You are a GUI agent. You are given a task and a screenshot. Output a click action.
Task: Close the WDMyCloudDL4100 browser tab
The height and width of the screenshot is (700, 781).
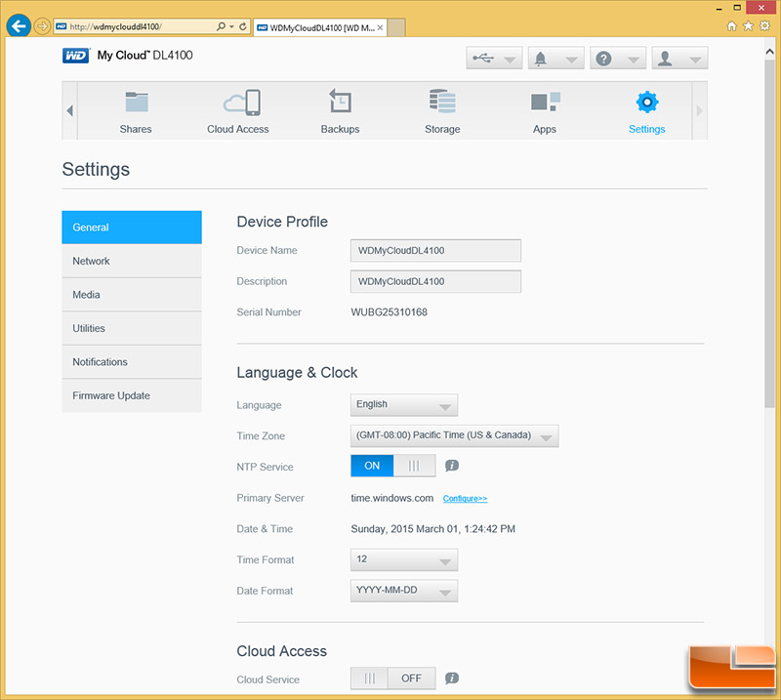click(380, 28)
